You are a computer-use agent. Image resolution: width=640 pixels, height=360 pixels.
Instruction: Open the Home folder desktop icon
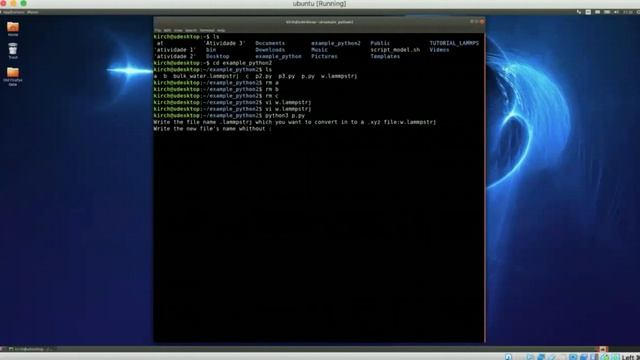[x=13, y=29]
